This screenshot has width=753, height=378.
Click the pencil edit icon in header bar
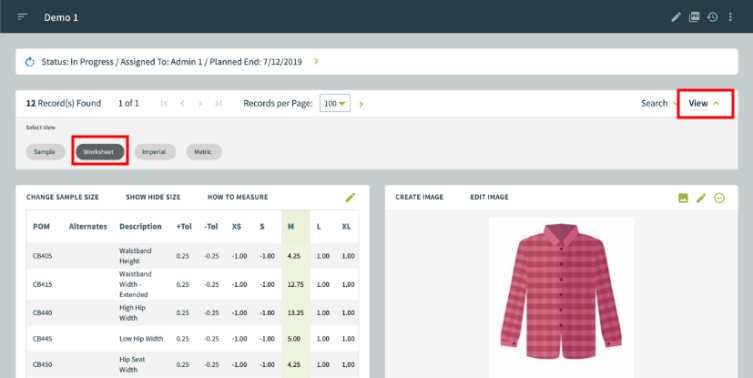pyautogui.click(x=676, y=17)
